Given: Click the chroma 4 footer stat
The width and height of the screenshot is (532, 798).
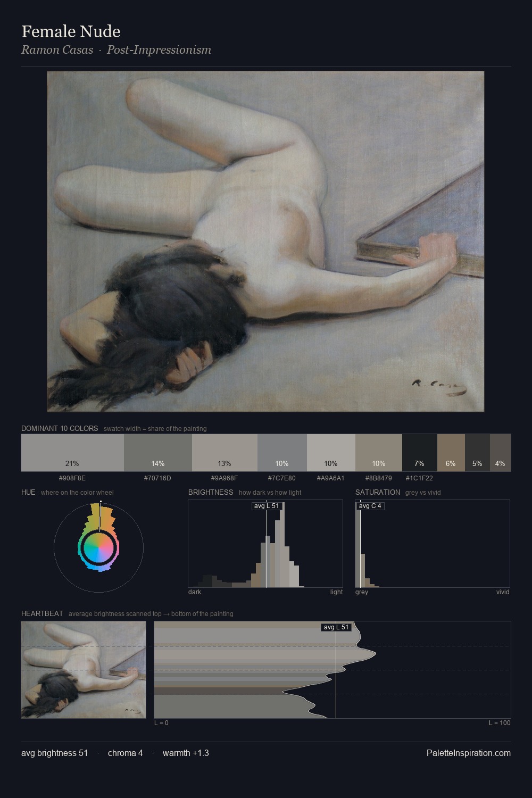Looking at the screenshot, I should click(125, 753).
